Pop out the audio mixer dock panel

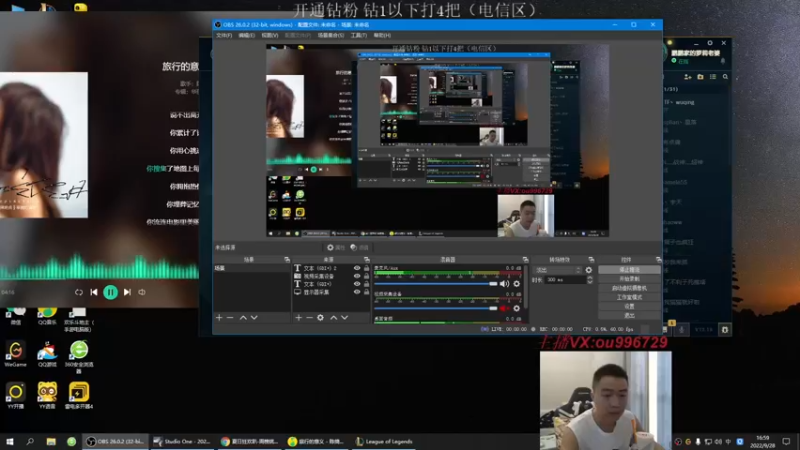pyautogui.click(x=525, y=260)
